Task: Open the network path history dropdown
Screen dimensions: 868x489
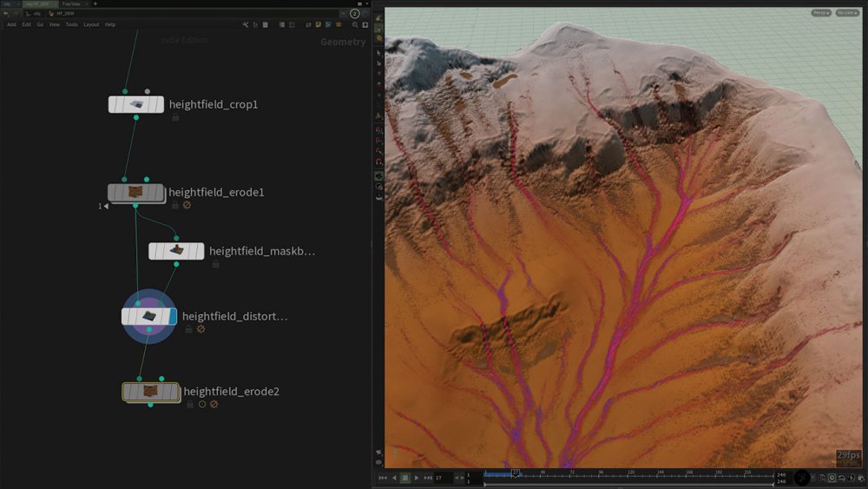Action: [343, 13]
